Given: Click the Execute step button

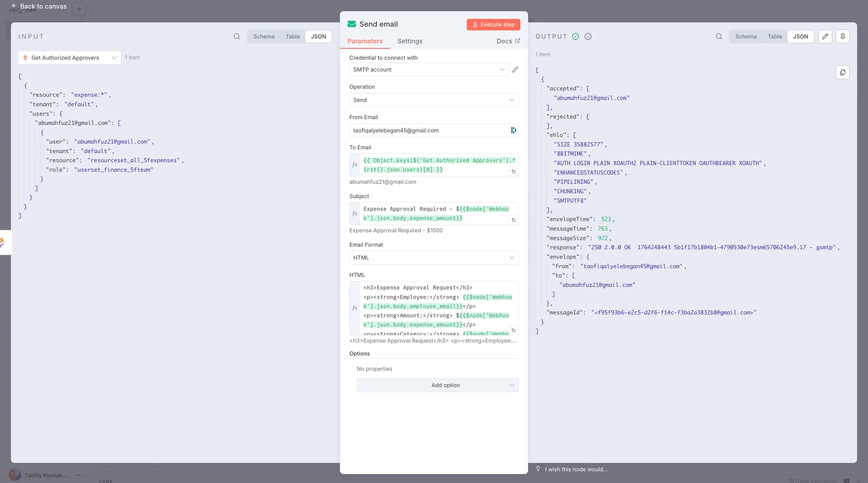Looking at the screenshot, I should click(493, 25).
